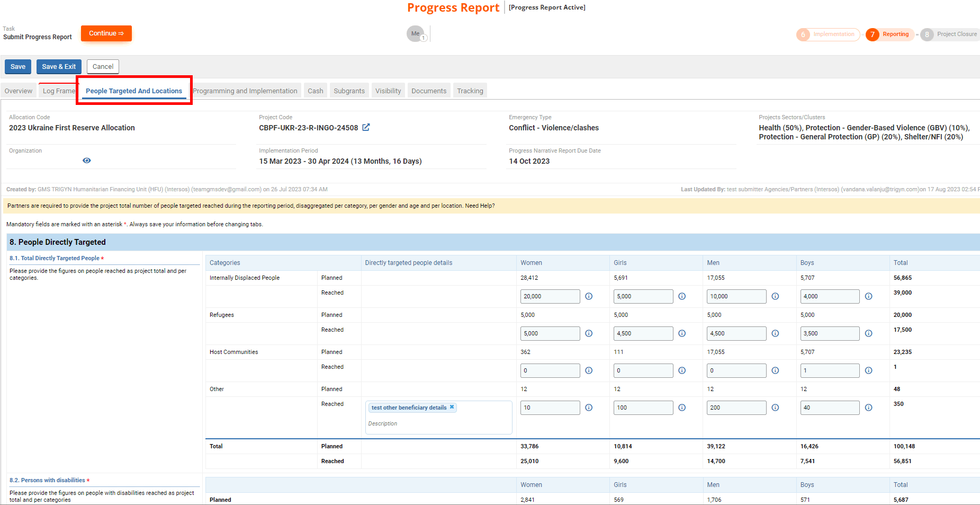Edit Refugees Boys reached field 3,500

(x=830, y=333)
